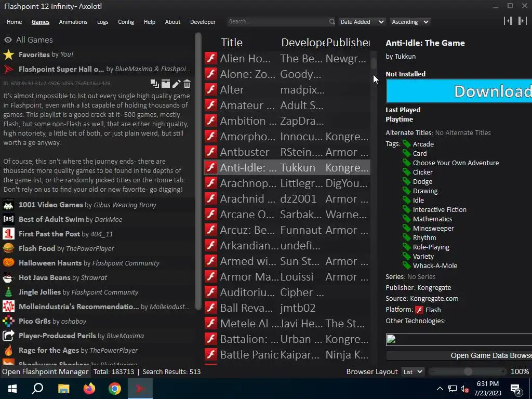
Task: Click Flash icon beside Antbuster row
Action: coord(211,152)
